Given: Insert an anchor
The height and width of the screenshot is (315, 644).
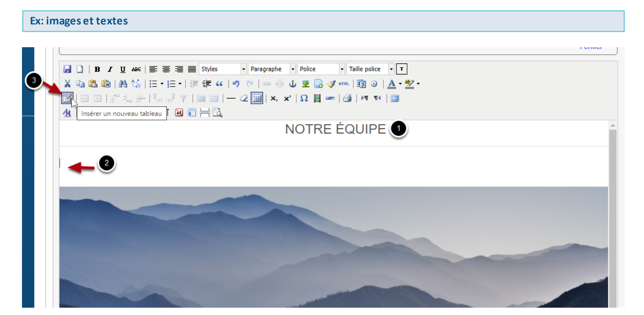Looking at the screenshot, I should 293,84.
